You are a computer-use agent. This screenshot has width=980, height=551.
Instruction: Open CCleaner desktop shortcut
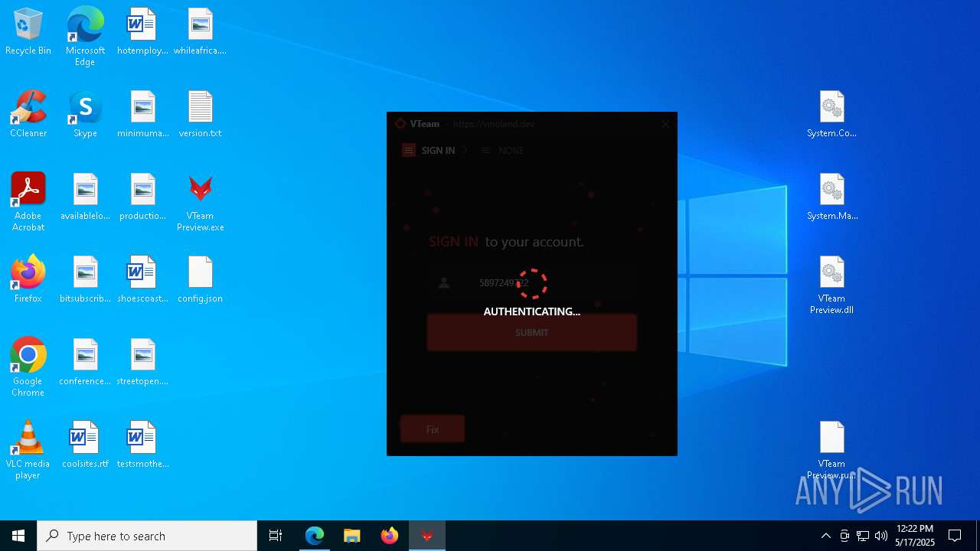pos(28,115)
